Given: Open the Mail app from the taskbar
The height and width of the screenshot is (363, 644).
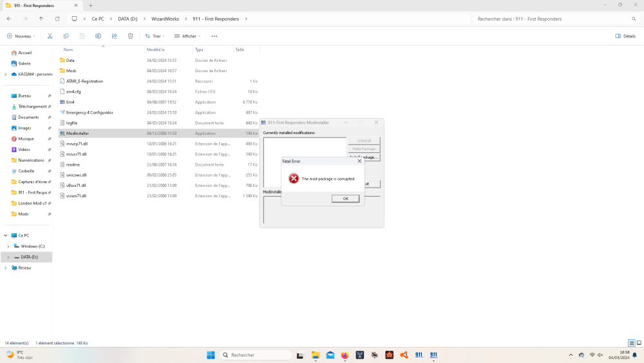Looking at the screenshot, I should [x=330, y=355].
